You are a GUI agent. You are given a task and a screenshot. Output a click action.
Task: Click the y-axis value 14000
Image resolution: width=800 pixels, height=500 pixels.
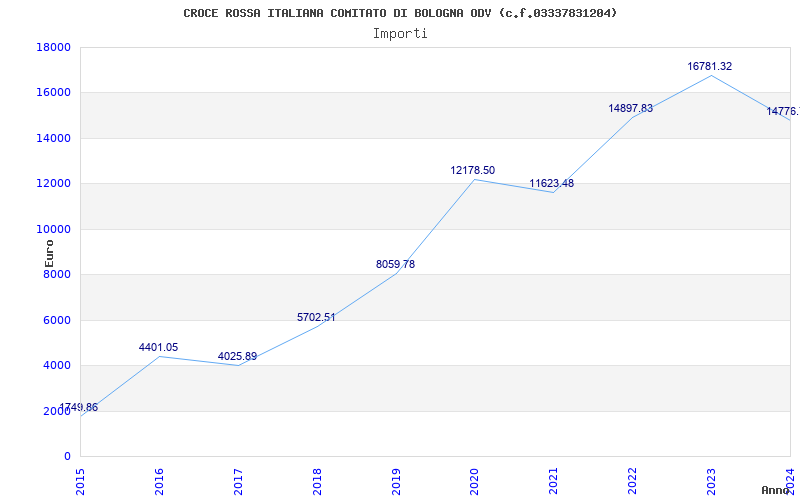[x=53, y=138]
